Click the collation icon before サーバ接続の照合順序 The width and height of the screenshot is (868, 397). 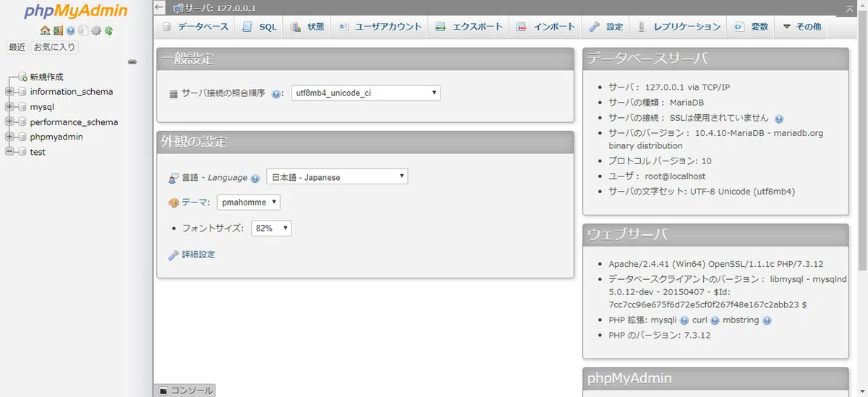[x=174, y=94]
